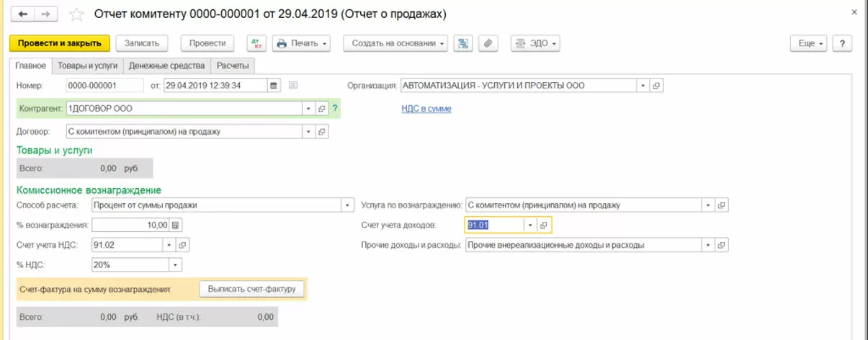
Task: Switch to Денежные средства tab
Action: pyautogui.click(x=166, y=66)
